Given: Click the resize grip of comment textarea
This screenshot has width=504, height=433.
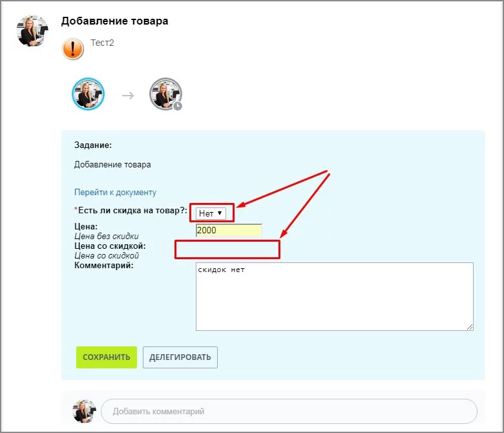Looking at the screenshot, I should (470, 327).
